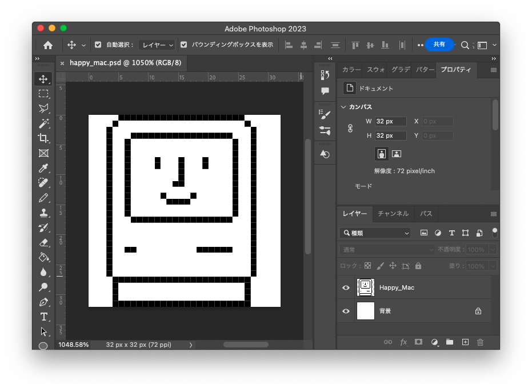Select the Polygonal Lasso tool
Screen dimensions: 532x392
pos(43,109)
